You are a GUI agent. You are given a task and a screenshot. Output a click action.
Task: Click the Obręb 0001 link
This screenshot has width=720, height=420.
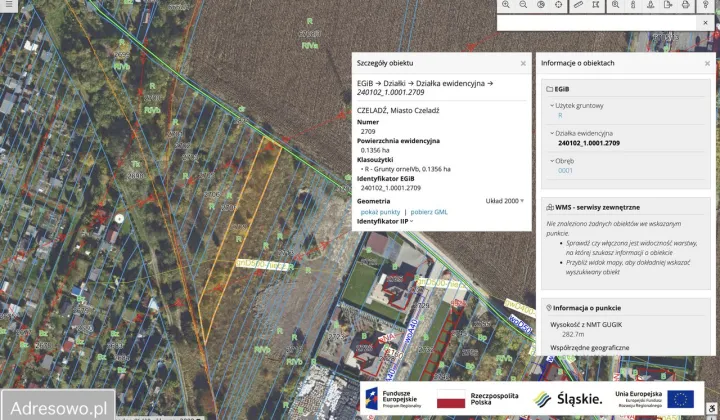click(x=565, y=170)
